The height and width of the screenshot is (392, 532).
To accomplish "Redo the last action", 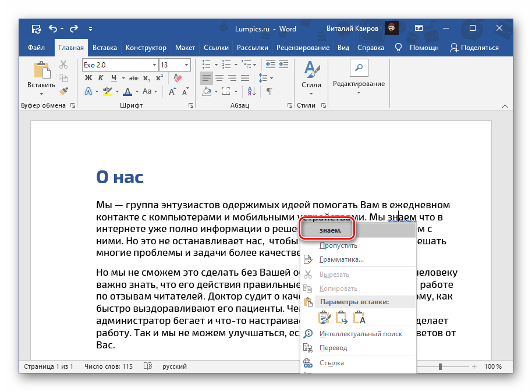I will tap(74, 29).
